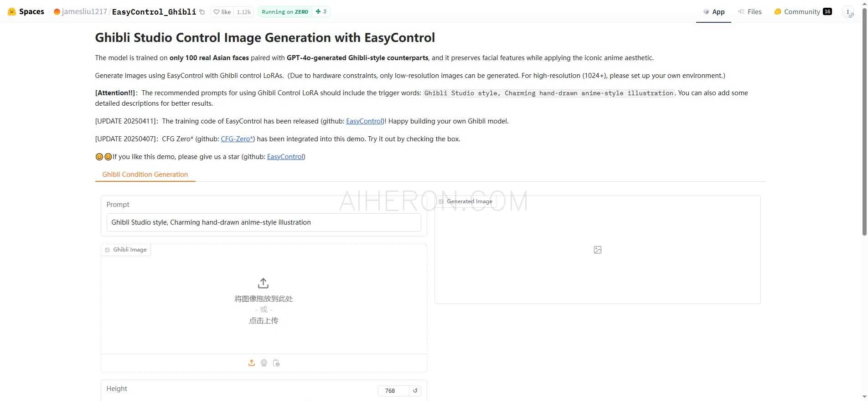Select the upload source icon under Ghibli Image
Screen dimensions: 868x401
click(x=252, y=363)
